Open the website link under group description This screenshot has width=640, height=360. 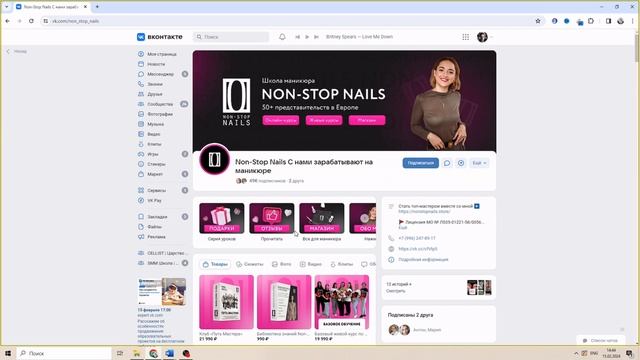point(424,211)
